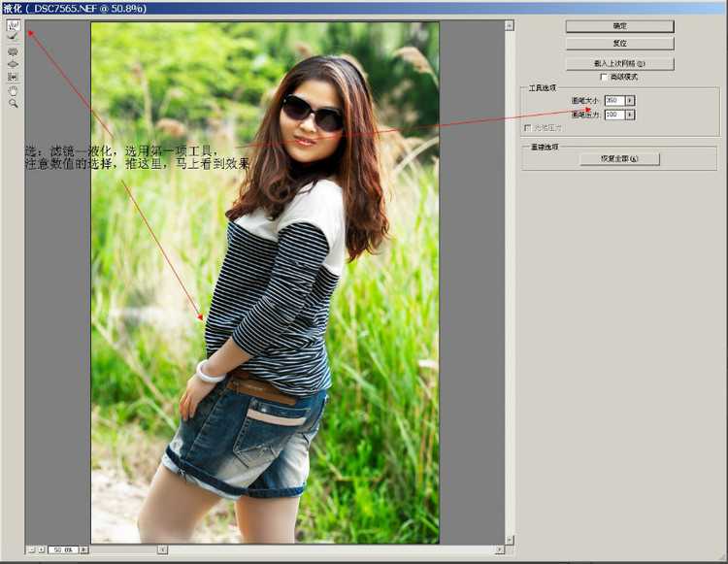Screen dimensions: 728x564
Task: Click the horizontal scrollbar right arrow
Action: point(500,549)
